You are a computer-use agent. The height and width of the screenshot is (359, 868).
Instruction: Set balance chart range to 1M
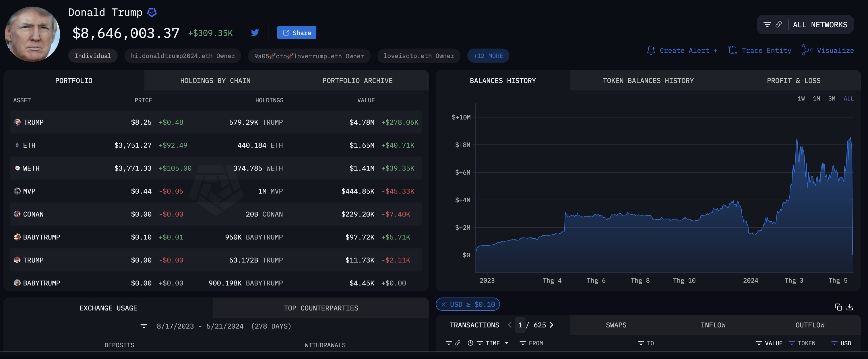click(x=816, y=99)
